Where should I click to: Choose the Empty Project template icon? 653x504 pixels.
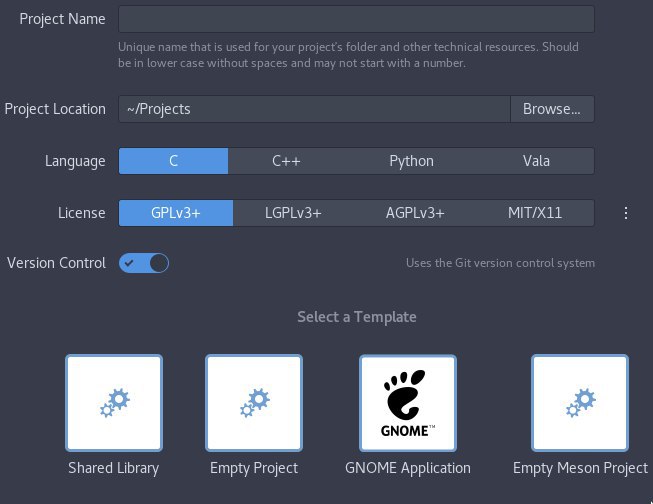(254, 403)
